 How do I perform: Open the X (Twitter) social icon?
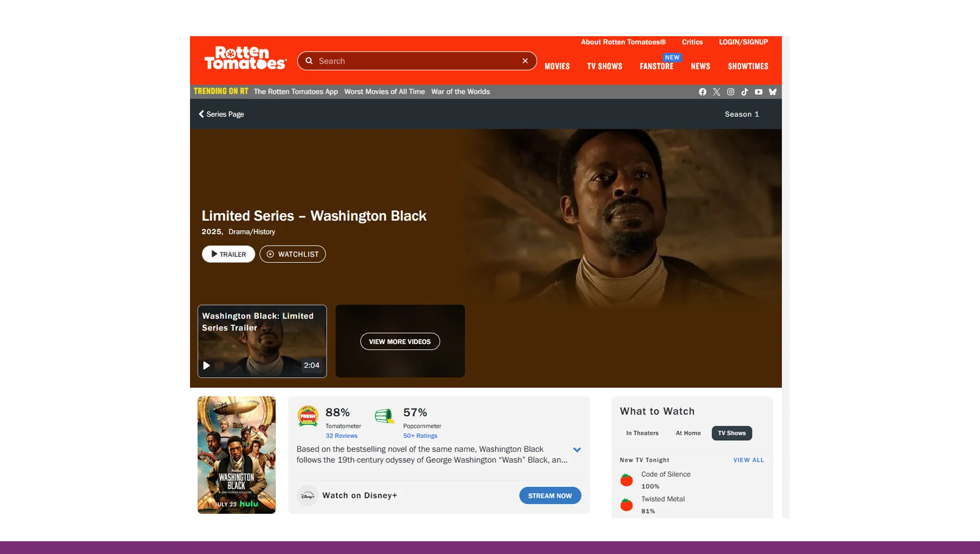716,92
